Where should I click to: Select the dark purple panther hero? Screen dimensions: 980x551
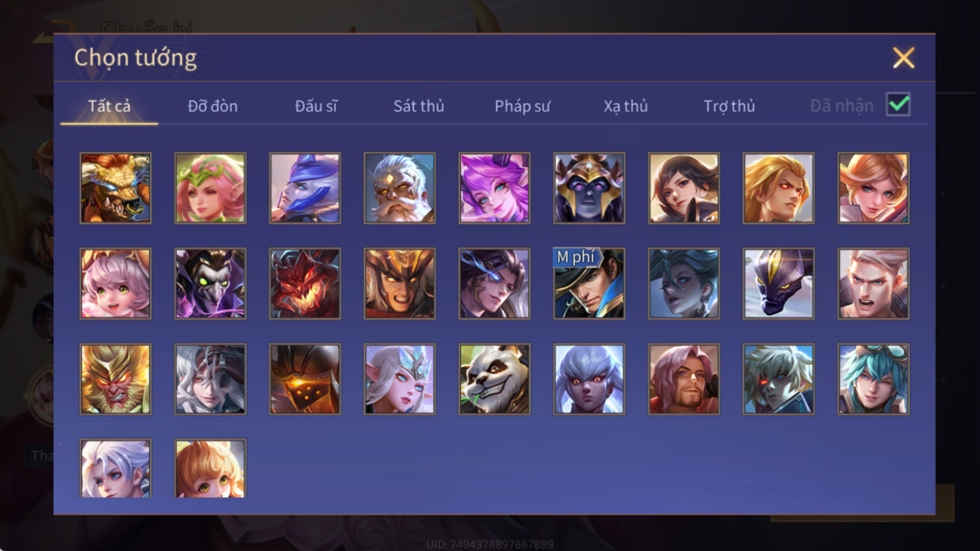coord(779,283)
